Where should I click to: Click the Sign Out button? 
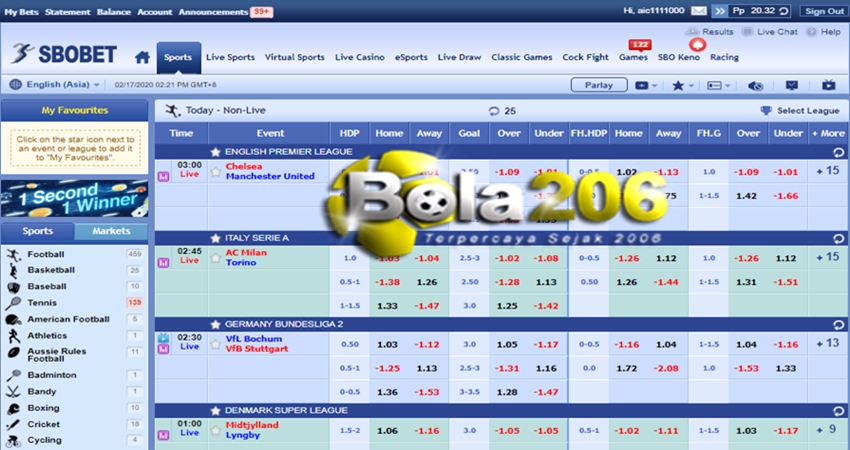[823, 11]
